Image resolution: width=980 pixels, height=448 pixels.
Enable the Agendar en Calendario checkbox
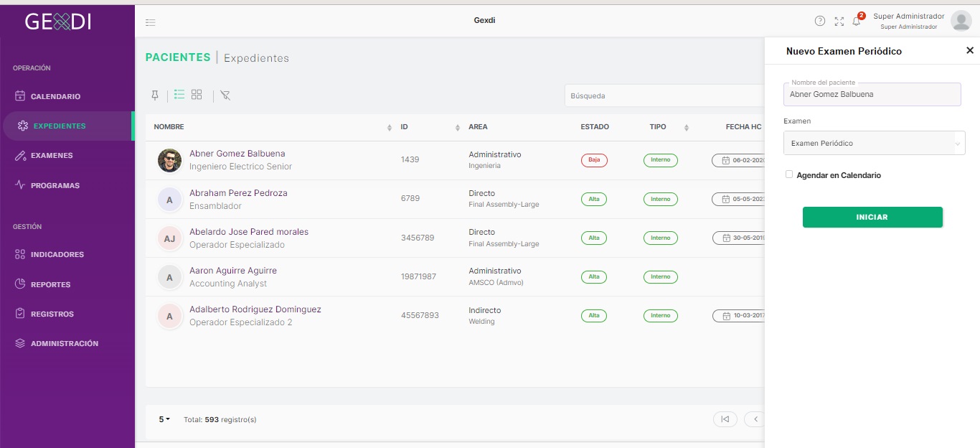(789, 174)
